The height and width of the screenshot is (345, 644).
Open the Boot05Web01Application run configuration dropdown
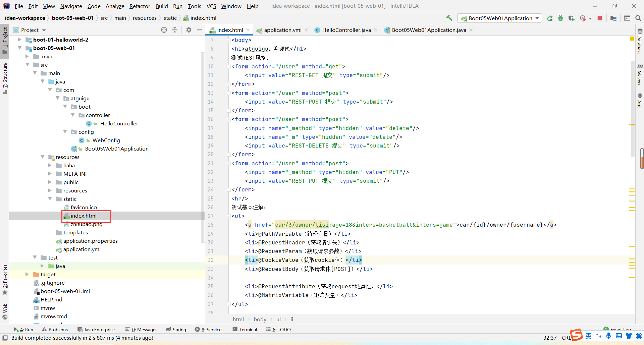click(500, 18)
